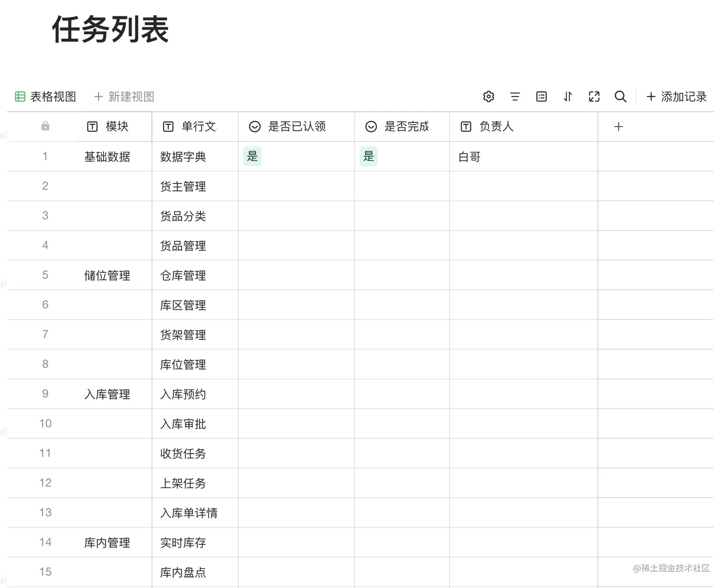
Task: Click text-type icon of 模块 column
Action: pyautogui.click(x=92, y=127)
